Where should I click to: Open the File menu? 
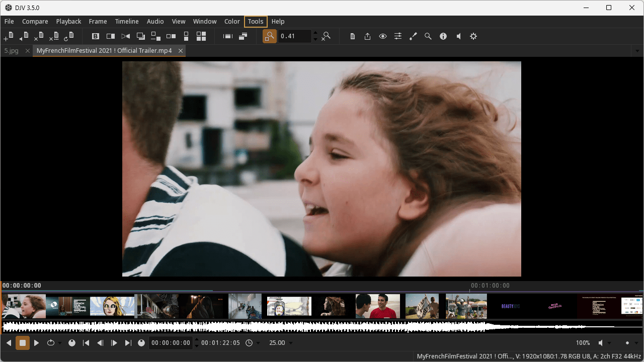click(9, 22)
